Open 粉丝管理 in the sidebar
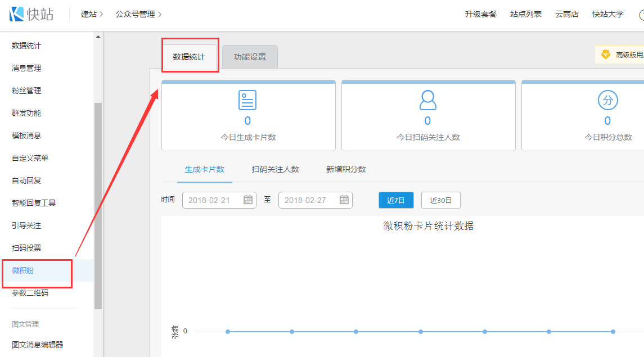The width and height of the screenshot is (644, 357). (x=26, y=91)
